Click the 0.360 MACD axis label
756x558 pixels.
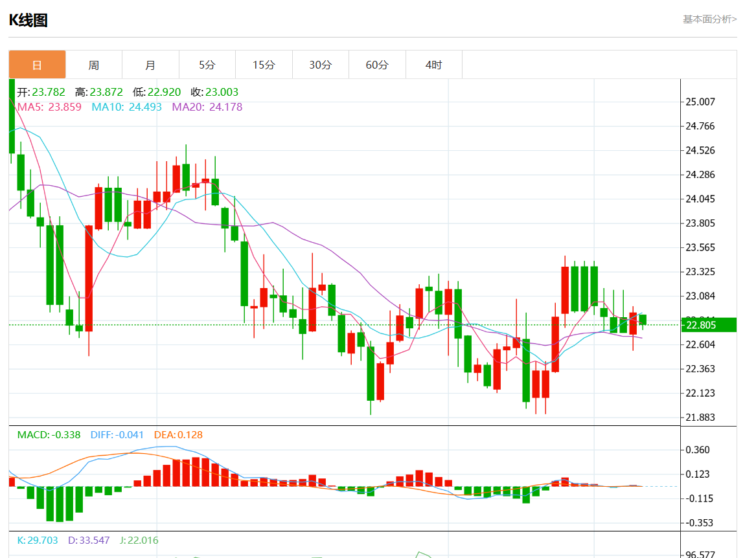click(698, 450)
